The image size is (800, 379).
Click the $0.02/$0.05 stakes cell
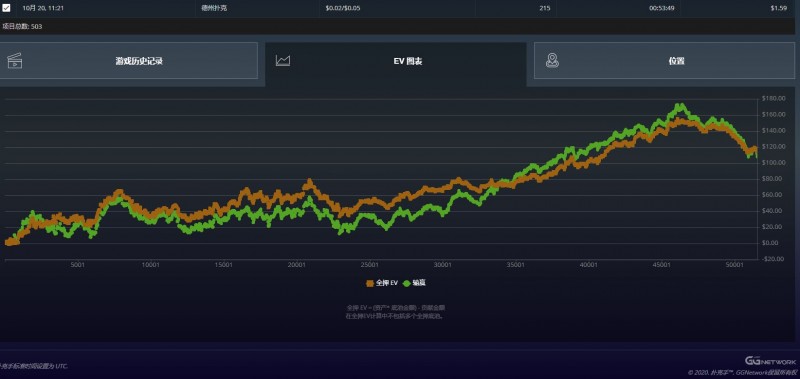343,8
